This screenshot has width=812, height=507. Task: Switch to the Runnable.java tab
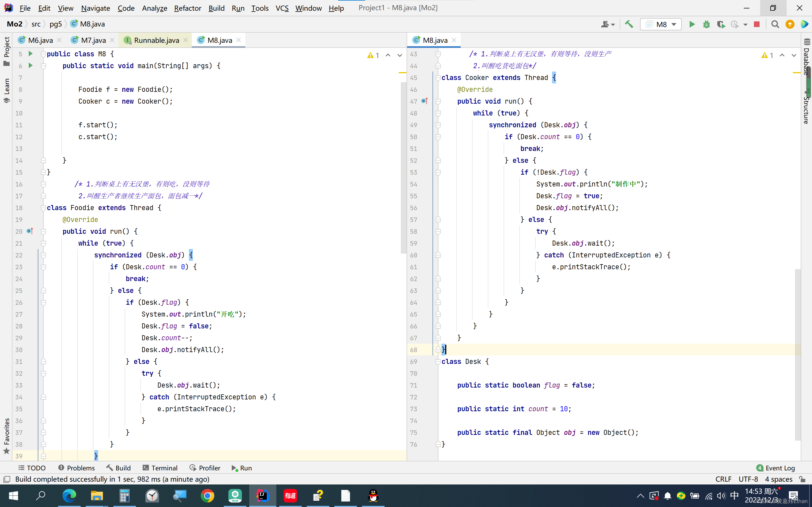click(x=156, y=40)
